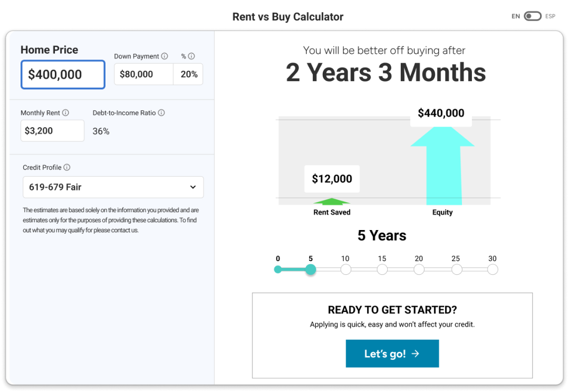Viewport: 569px width, 392px height.
Task: Select the 10-year circle on the timeline
Action: (x=345, y=269)
